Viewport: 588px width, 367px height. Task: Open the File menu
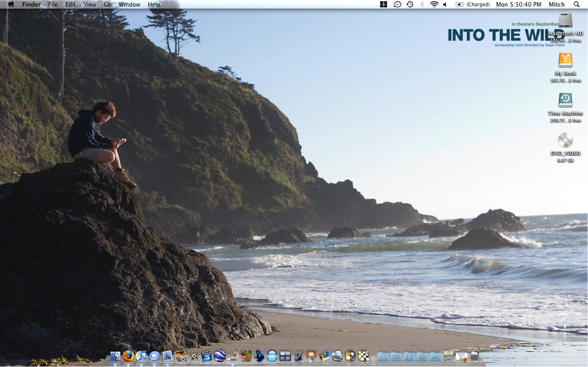(53, 4)
